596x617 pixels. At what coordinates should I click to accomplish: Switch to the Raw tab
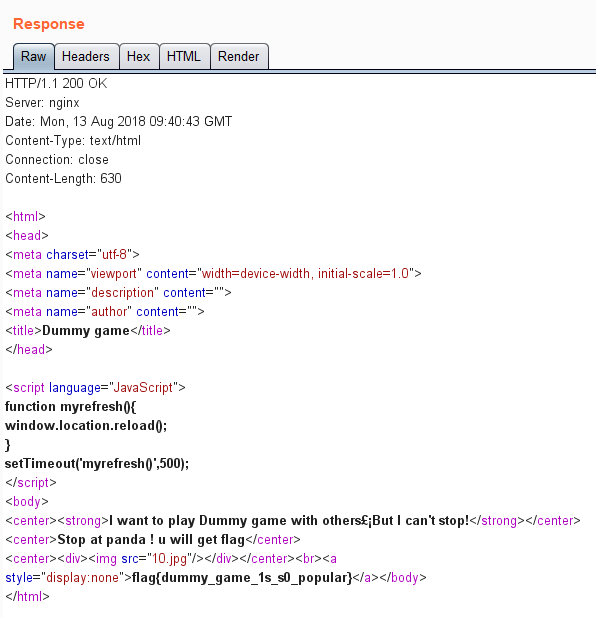pos(33,57)
